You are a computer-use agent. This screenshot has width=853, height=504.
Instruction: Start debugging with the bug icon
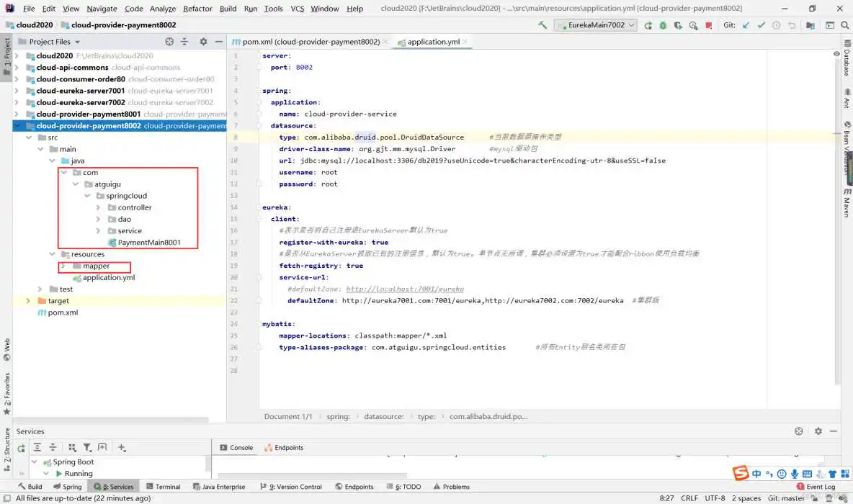(x=663, y=24)
